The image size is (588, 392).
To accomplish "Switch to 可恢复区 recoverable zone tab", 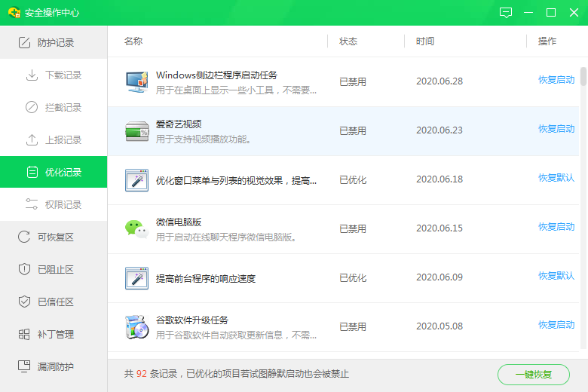I will pos(55,237).
